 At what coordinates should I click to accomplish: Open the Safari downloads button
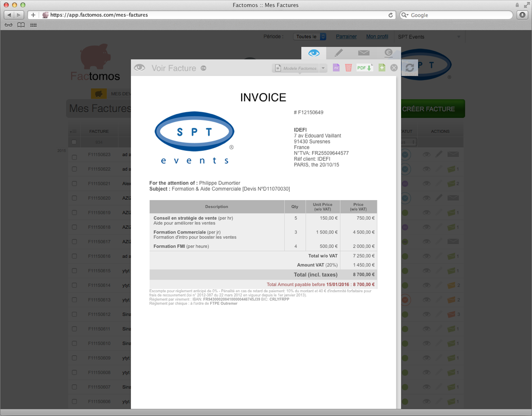pos(522,15)
